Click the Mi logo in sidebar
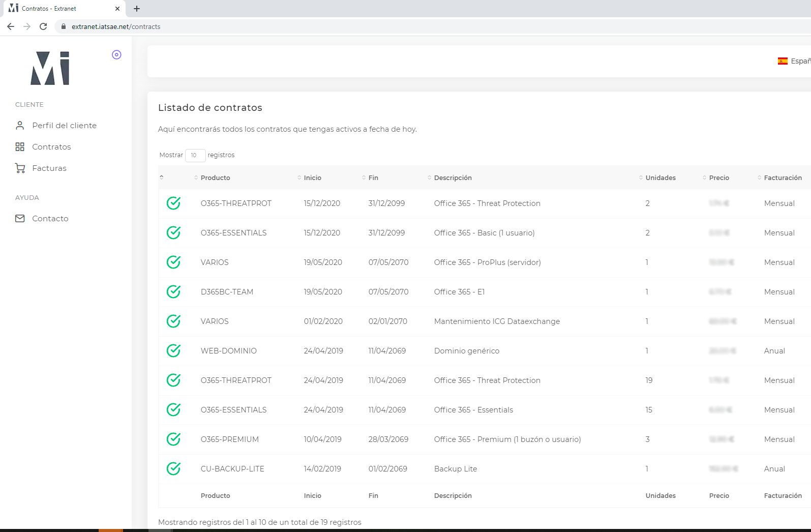This screenshot has height=532, width=811. tap(50, 68)
